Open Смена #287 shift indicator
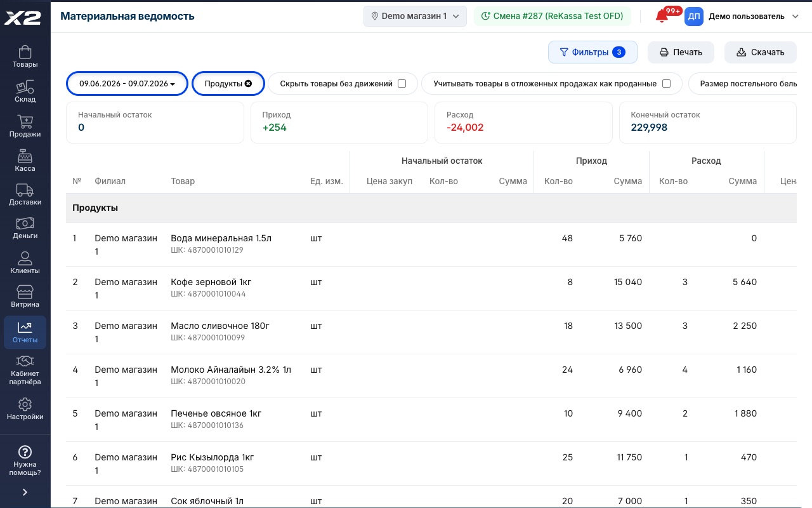This screenshot has height=508, width=812. point(553,17)
